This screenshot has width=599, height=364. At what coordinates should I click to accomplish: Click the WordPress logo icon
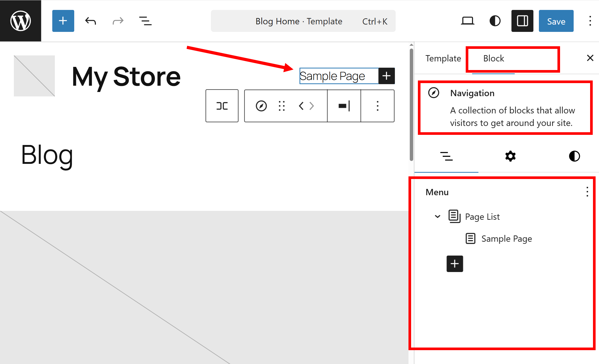[x=20, y=21]
